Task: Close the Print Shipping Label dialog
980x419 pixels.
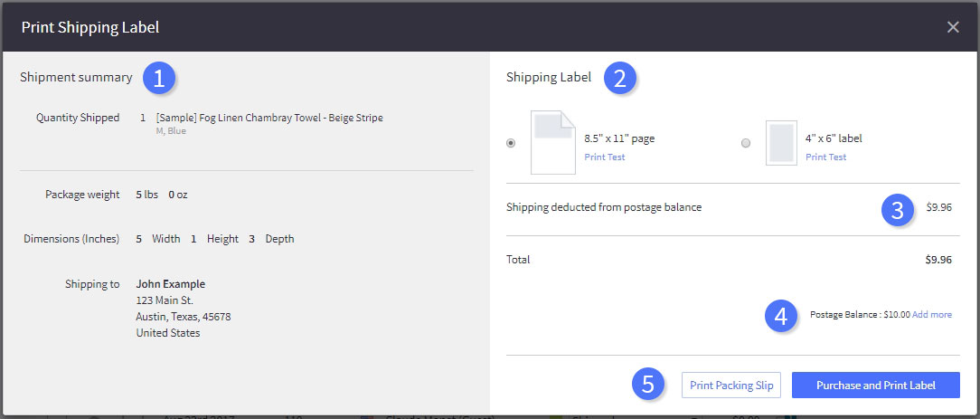Action: click(953, 27)
